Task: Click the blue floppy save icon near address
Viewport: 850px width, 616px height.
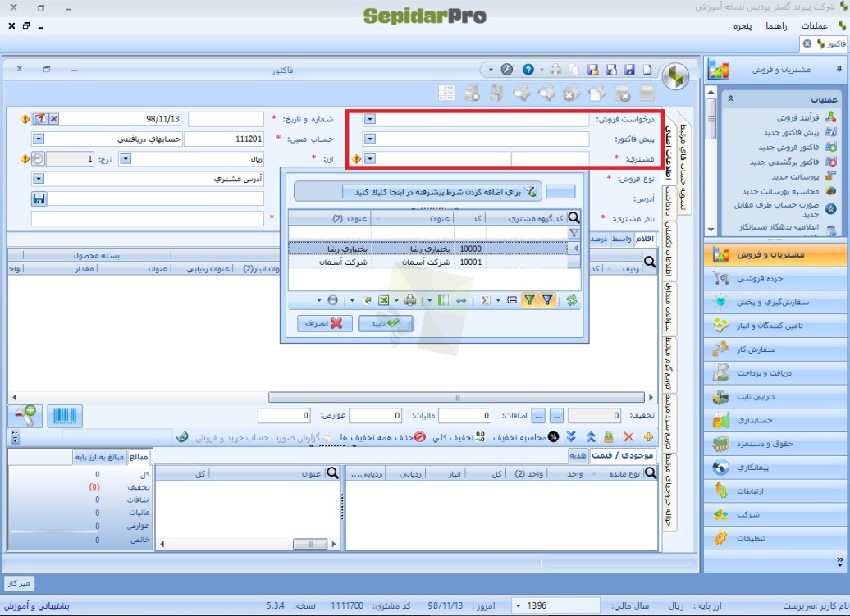Action: pyautogui.click(x=39, y=198)
